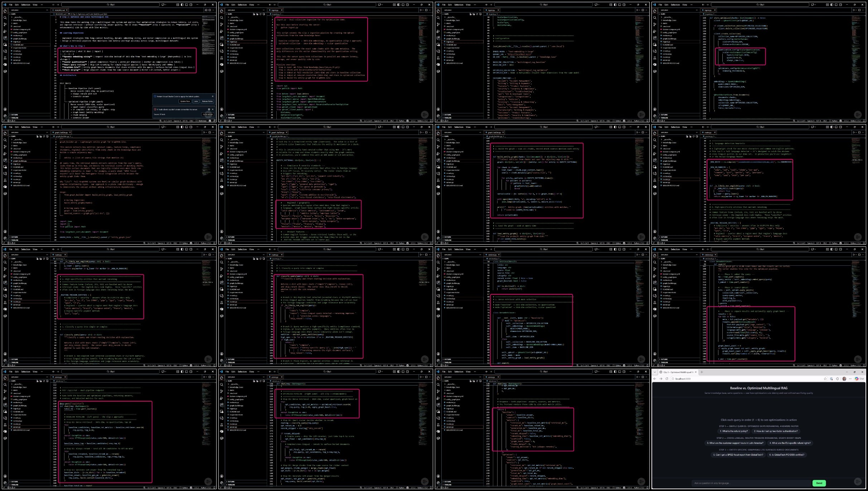The height and width of the screenshot is (491, 868).
Task: Open browser Extensions puzzle icon
Action: pos(838,379)
